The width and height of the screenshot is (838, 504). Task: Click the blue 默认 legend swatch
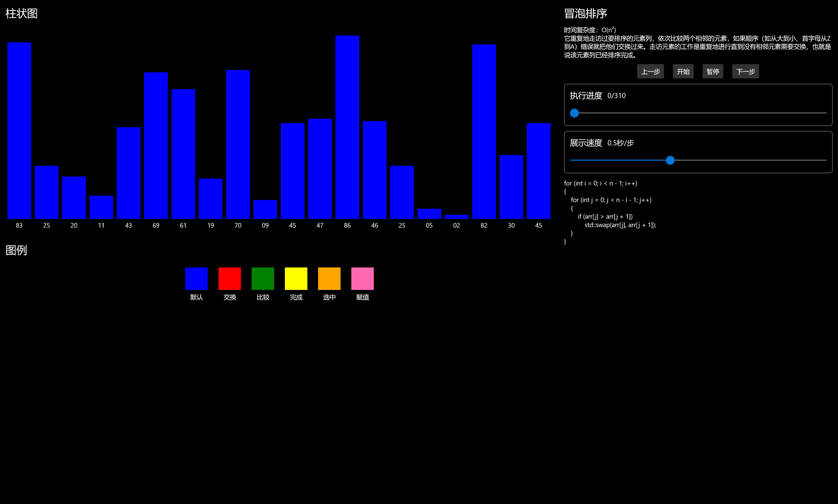point(196,278)
